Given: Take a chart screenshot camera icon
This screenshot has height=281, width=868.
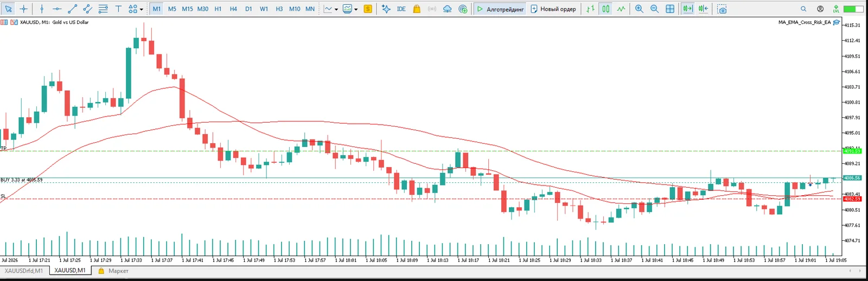Looking at the screenshot, I should [x=722, y=9].
